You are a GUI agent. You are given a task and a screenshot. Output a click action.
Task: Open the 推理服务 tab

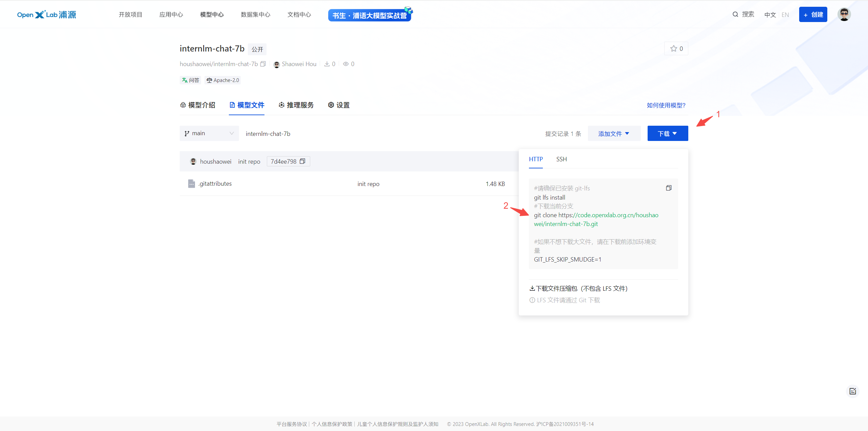point(296,105)
